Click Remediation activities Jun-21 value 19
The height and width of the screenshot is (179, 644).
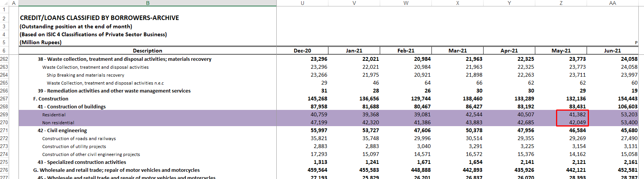click(635, 91)
